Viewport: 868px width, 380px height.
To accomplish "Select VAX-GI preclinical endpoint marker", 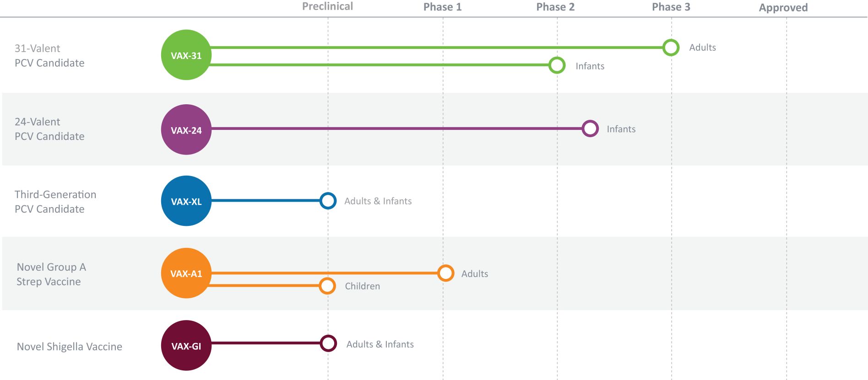I will [328, 343].
